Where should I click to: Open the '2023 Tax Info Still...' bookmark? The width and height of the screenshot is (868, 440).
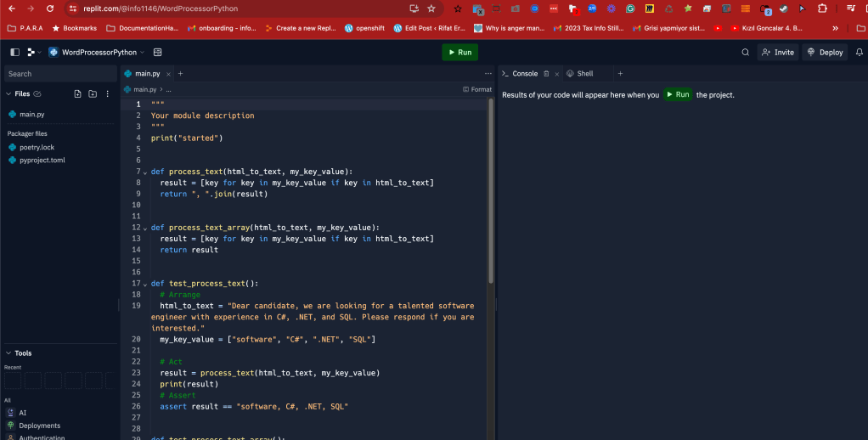coord(589,28)
